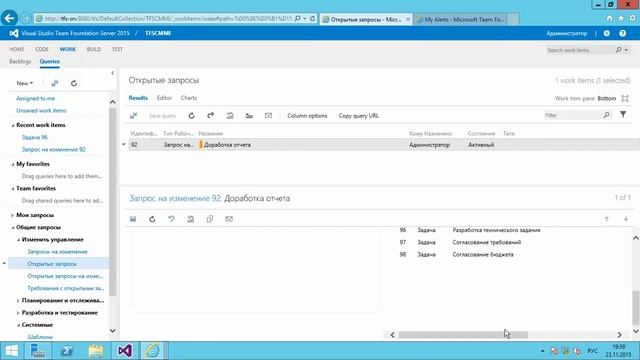Screen dimensions: 640x360
Task: Click left navigation pane vertical scrollbar
Action: (113, 202)
